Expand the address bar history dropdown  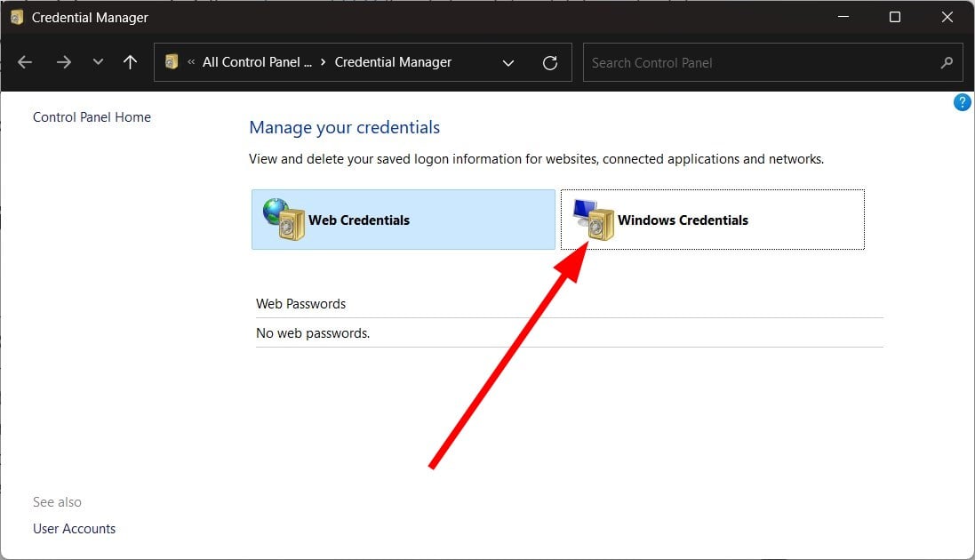tap(508, 62)
